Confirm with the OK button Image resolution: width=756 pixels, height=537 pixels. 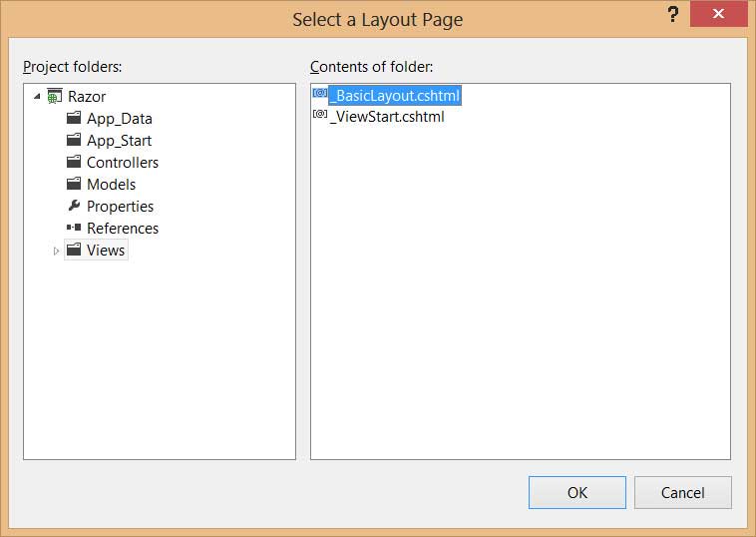pyautogui.click(x=577, y=493)
